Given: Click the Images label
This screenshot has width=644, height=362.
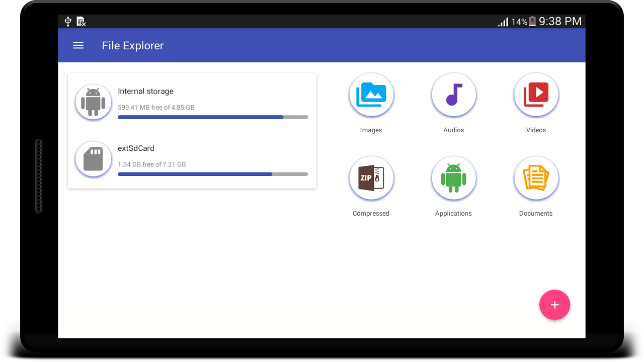Looking at the screenshot, I should (371, 130).
